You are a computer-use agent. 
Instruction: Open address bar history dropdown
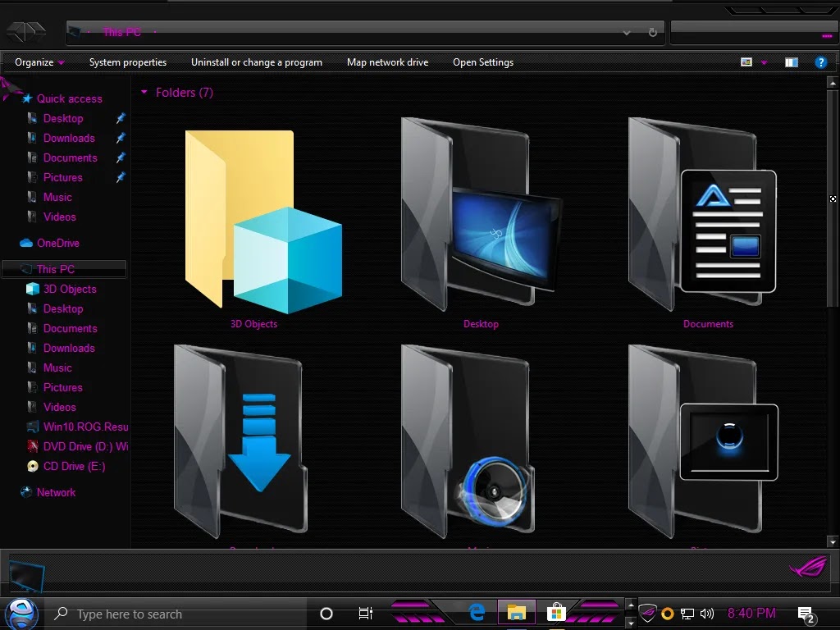point(626,33)
